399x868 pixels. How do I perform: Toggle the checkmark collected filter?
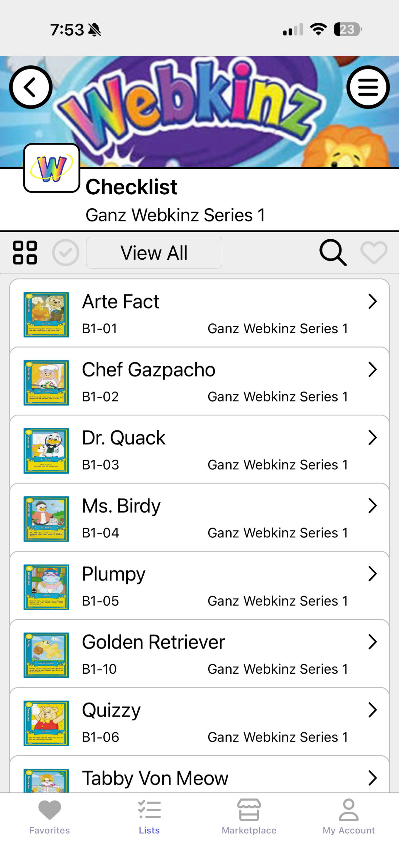[x=65, y=253]
